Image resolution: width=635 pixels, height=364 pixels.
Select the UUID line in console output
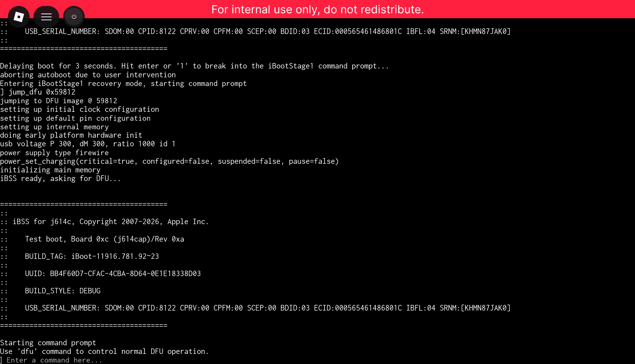coord(113,274)
